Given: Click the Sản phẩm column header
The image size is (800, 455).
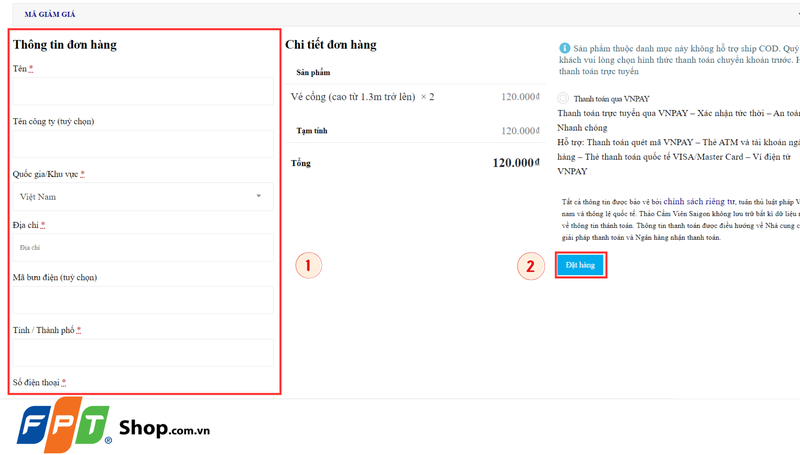Looking at the screenshot, I should 313,72.
